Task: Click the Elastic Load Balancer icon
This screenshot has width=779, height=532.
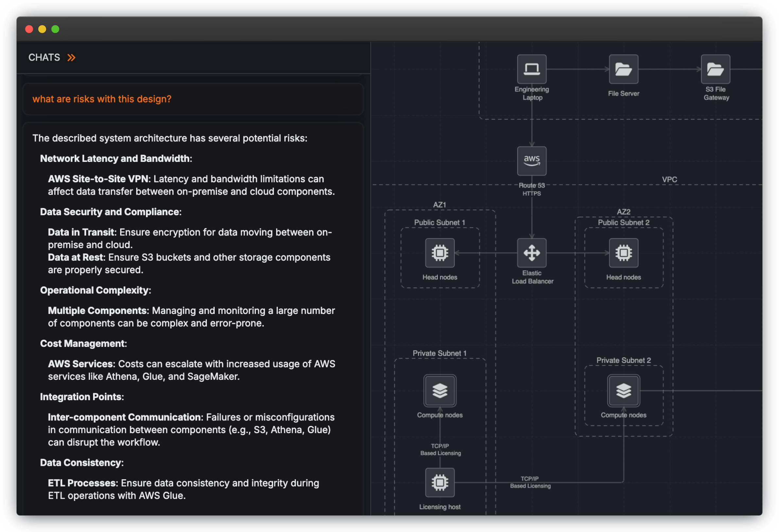Action: pyautogui.click(x=532, y=253)
